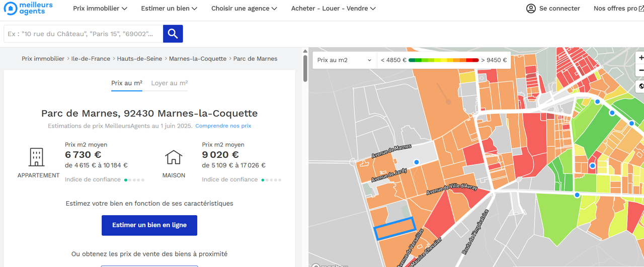Expand the Estimer un bien menu
Viewport: 644px width, 267px height.
169,9
